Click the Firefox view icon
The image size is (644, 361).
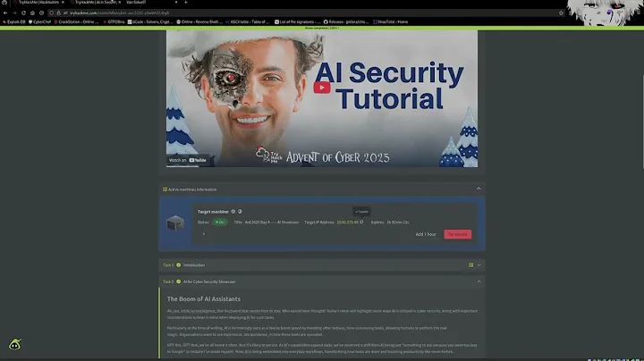click(x=4, y=3)
